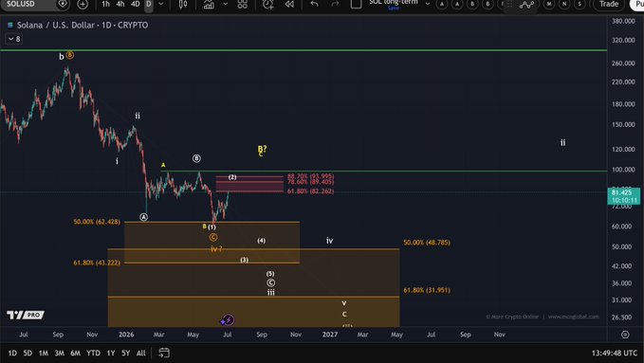Set the range to 1Y

[111, 354]
